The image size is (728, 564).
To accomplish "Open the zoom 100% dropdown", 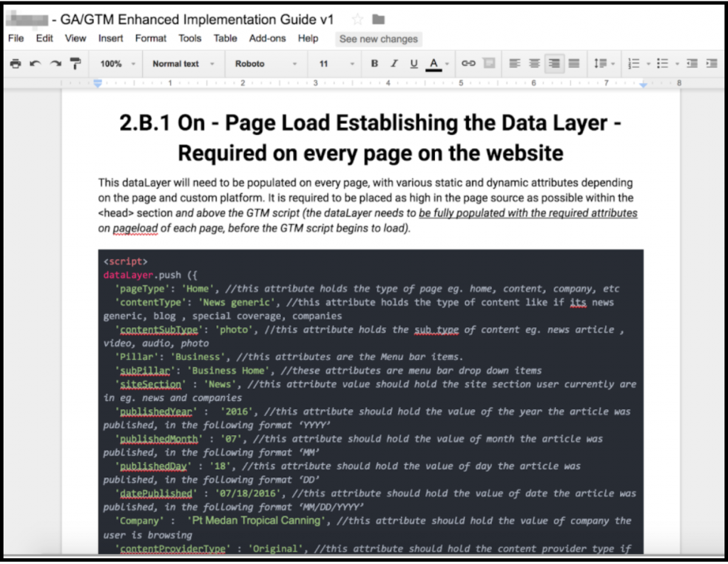I will [117, 64].
